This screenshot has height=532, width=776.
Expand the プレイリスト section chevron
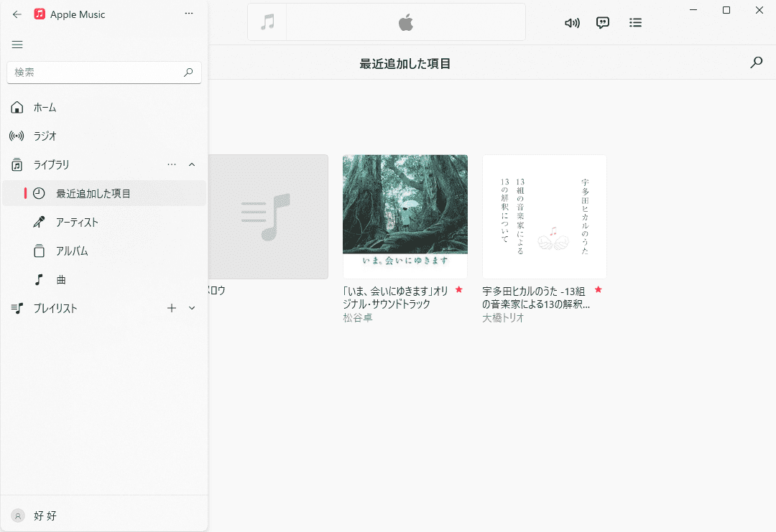coord(192,308)
